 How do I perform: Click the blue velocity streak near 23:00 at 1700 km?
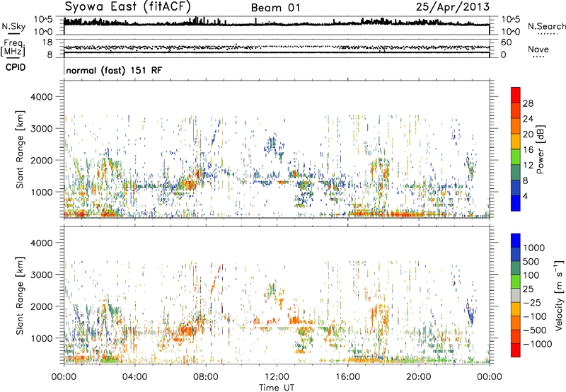coord(470,313)
